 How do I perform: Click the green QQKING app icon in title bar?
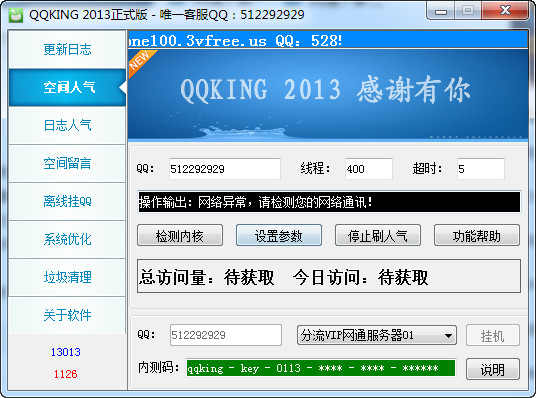point(15,15)
